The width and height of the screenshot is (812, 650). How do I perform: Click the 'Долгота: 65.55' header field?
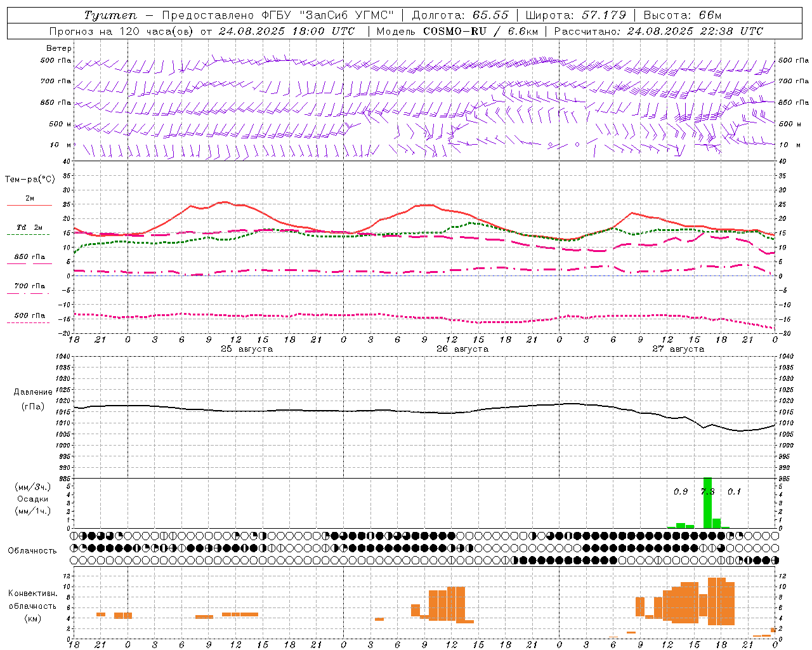point(460,15)
